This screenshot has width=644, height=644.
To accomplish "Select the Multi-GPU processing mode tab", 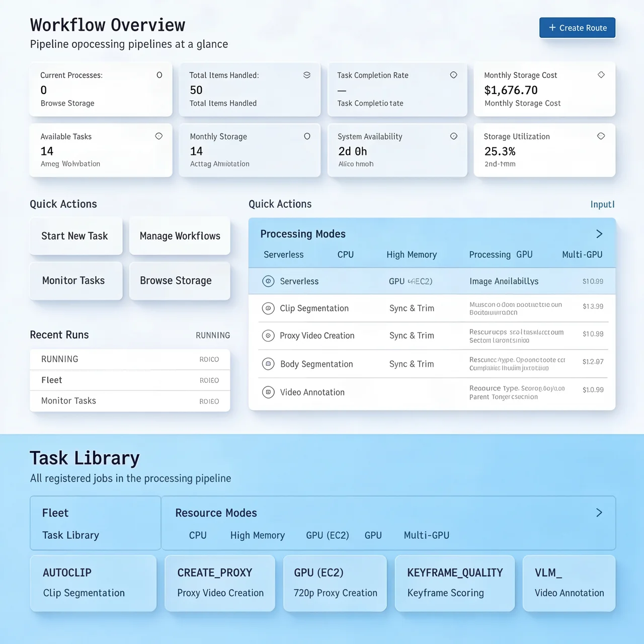I will tap(582, 255).
